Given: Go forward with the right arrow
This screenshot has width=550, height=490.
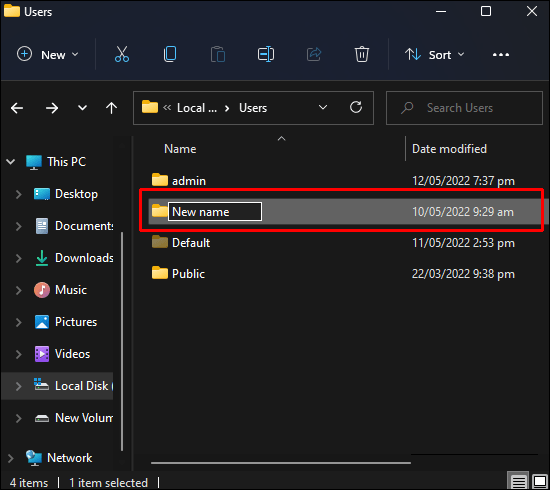Looking at the screenshot, I should tap(52, 108).
